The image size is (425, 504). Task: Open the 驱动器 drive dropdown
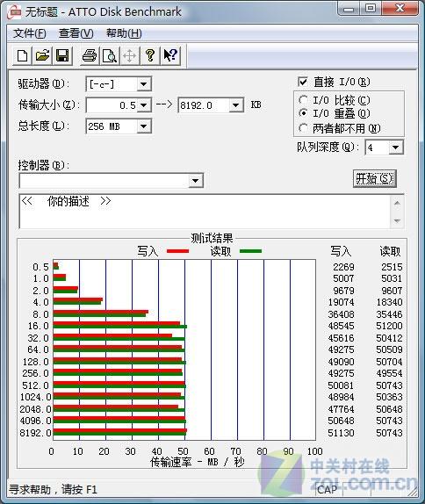pyautogui.click(x=143, y=84)
